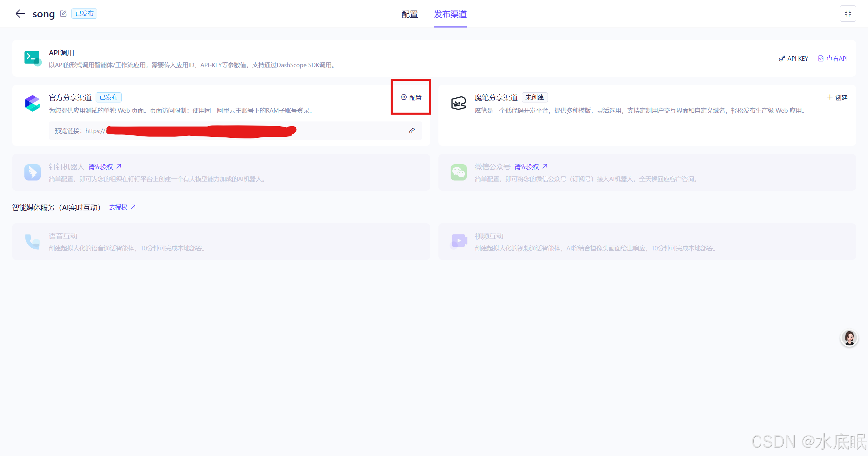The height and width of the screenshot is (456, 868).
Task: Click the 钉钉机器人 icon
Action: pos(33,172)
